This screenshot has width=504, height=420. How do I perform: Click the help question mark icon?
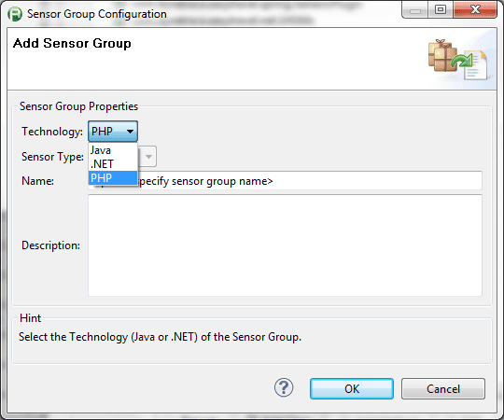[x=284, y=387]
